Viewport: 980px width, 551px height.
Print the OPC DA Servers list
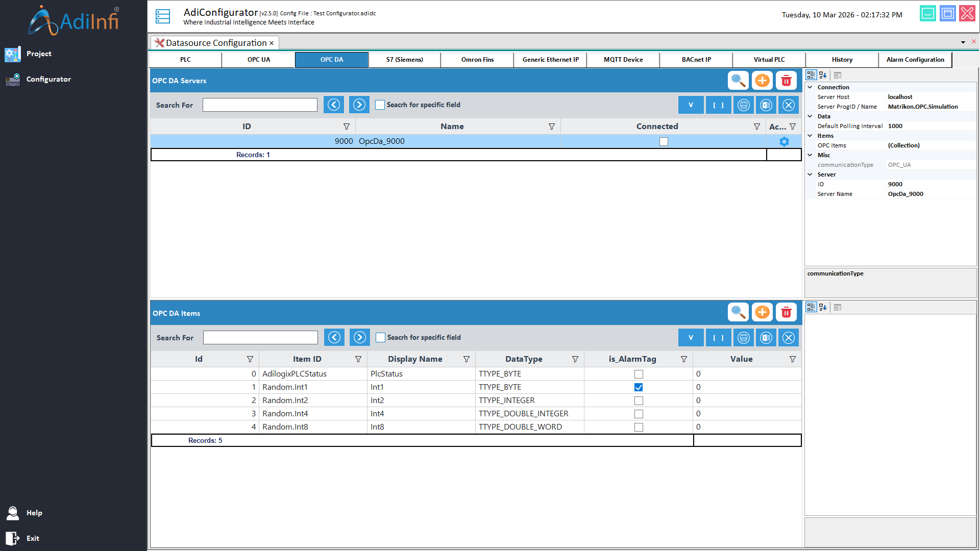(x=744, y=105)
